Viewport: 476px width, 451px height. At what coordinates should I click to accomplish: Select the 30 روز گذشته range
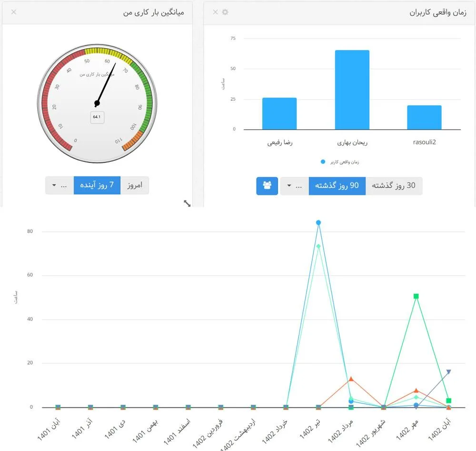pyautogui.click(x=394, y=186)
